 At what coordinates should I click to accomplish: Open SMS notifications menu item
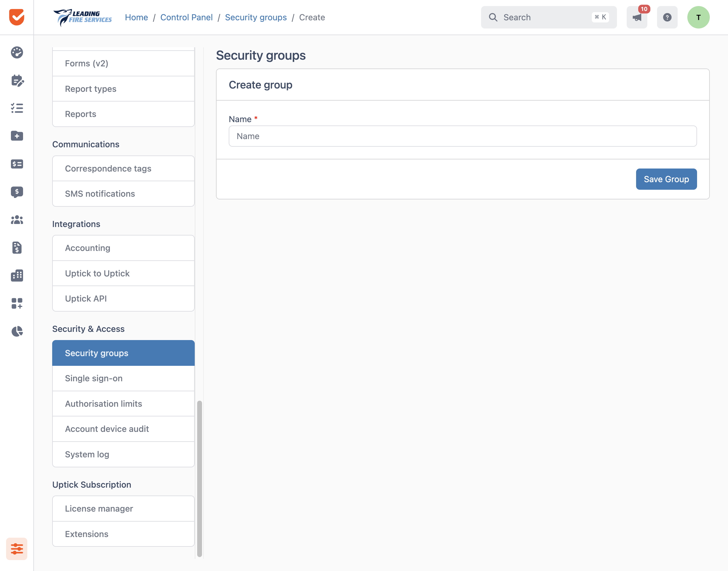tap(123, 194)
